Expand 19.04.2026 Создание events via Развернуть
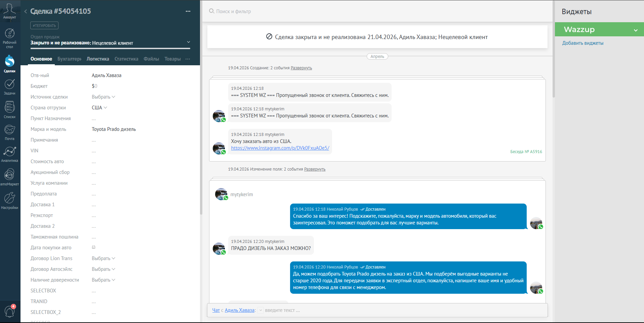This screenshot has height=323, width=644. point(301,68)
